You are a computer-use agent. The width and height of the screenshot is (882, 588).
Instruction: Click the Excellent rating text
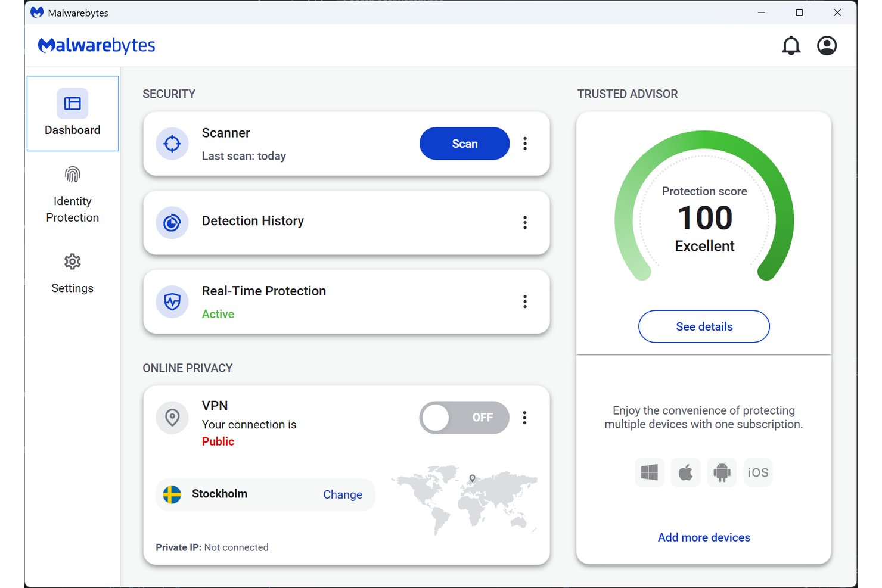(x=704, y=246)
